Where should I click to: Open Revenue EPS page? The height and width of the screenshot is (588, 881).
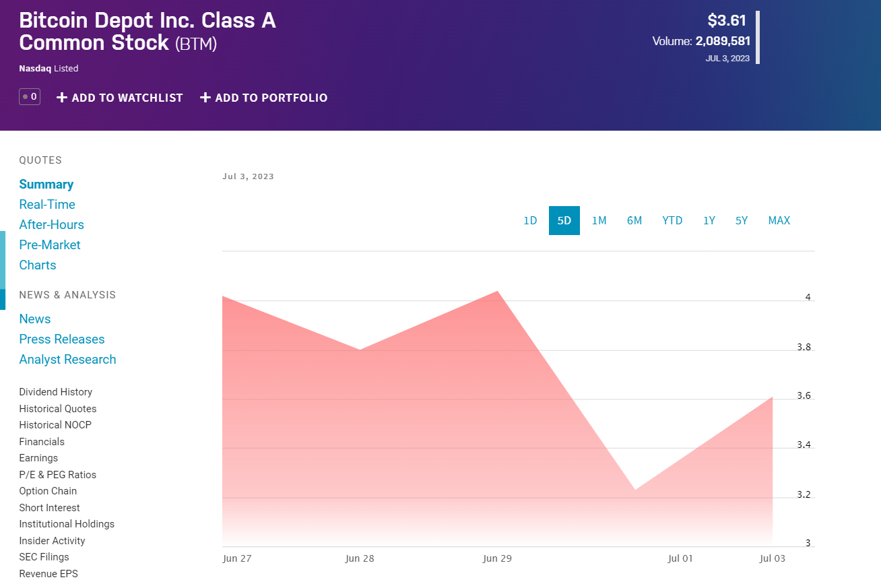[x=48, y=574]
